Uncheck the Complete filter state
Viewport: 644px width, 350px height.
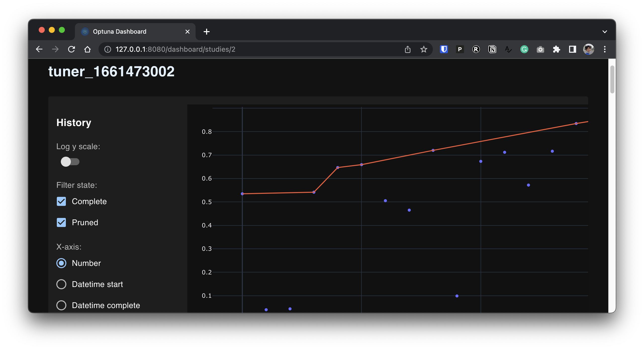tap(61, 201)
